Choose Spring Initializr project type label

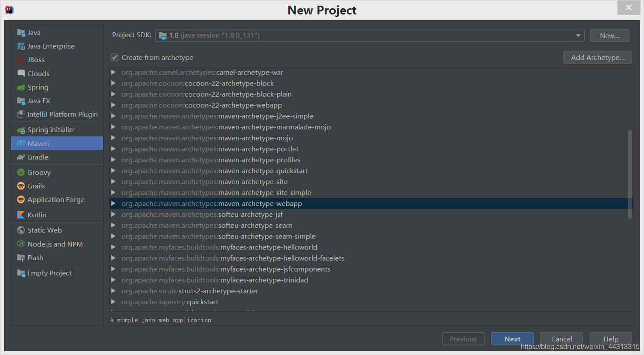(x=51, y=130)
